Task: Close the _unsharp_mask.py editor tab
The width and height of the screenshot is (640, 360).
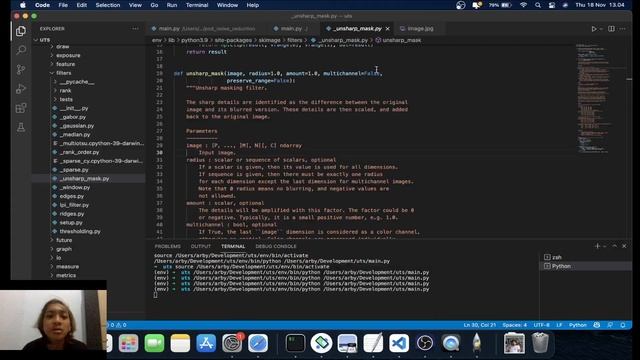Action: 387,29
